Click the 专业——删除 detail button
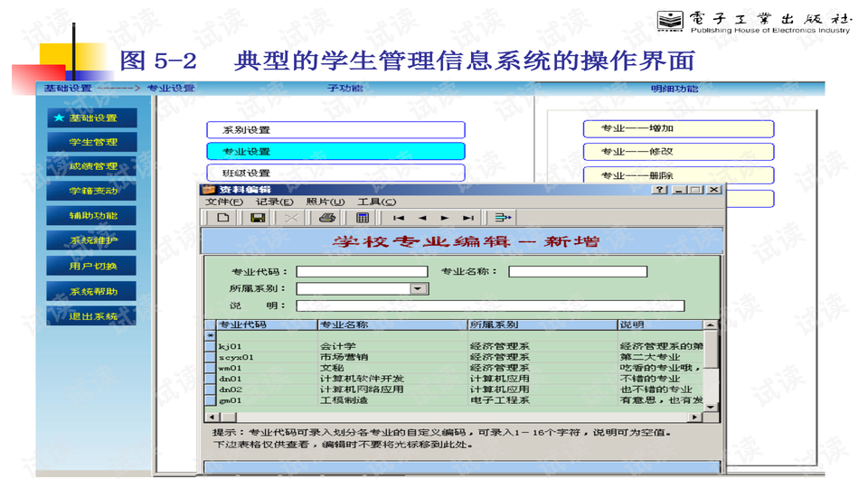868x488 pixels. 678,175
